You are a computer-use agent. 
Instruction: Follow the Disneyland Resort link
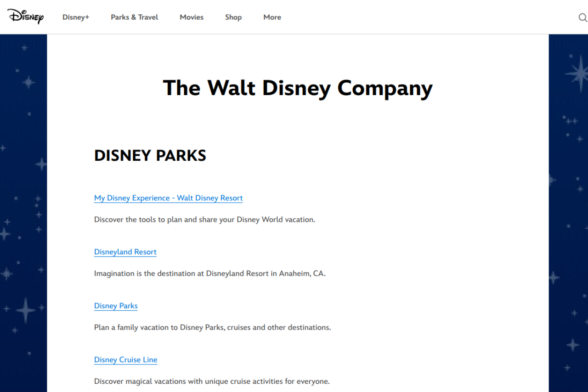(x=125, y=252)
